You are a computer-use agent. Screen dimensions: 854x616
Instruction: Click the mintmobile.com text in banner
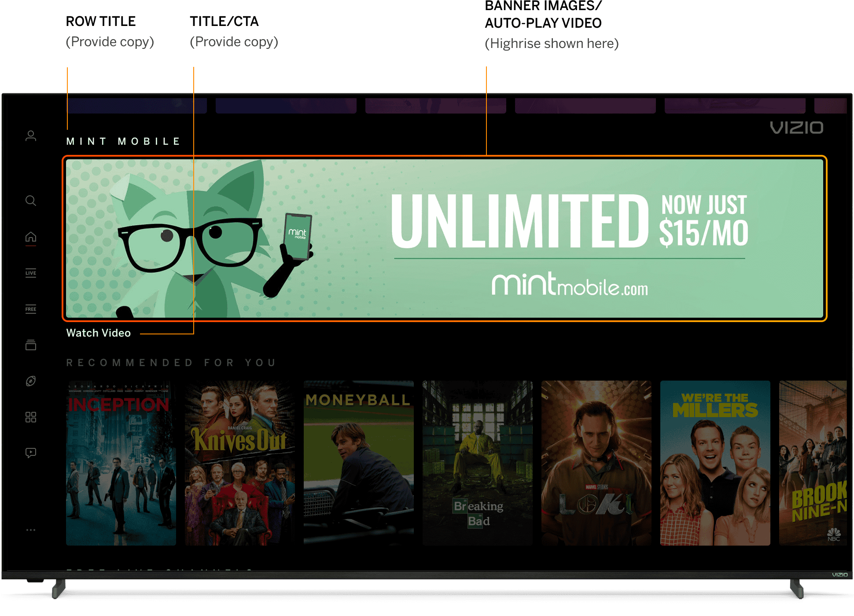(x=570, y=285)
